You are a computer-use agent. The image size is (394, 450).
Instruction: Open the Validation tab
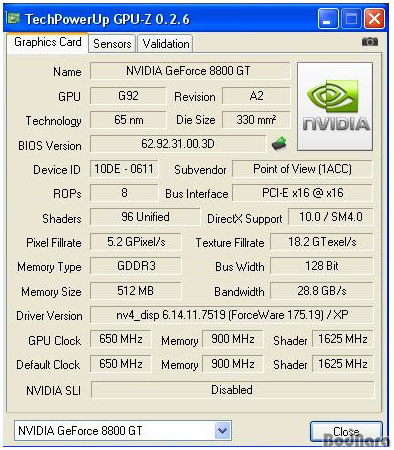pos(166,44)
